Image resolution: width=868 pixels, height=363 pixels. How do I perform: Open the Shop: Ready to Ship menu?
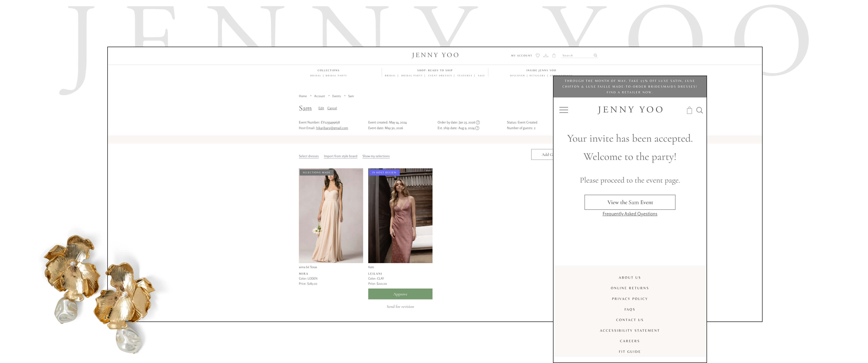[x=435, y=70]
